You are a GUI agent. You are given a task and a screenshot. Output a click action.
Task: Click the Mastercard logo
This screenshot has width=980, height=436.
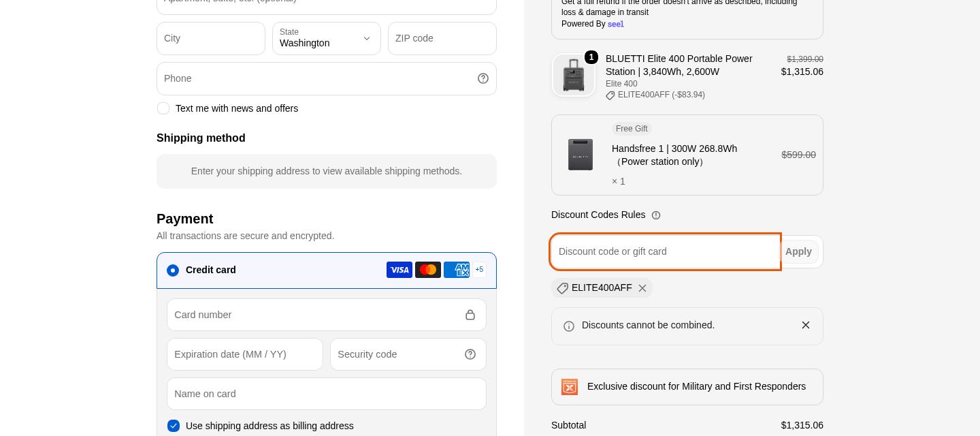[x=428, y=270]
